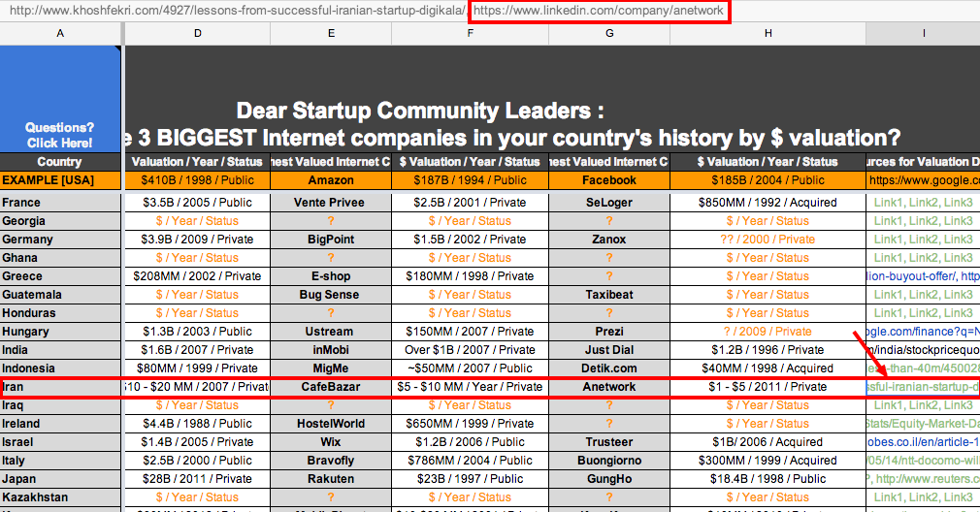Open the Example row google.com link
Image resolution: width=980 pixels, height=512 pixels.
click(x=924, y=179)
